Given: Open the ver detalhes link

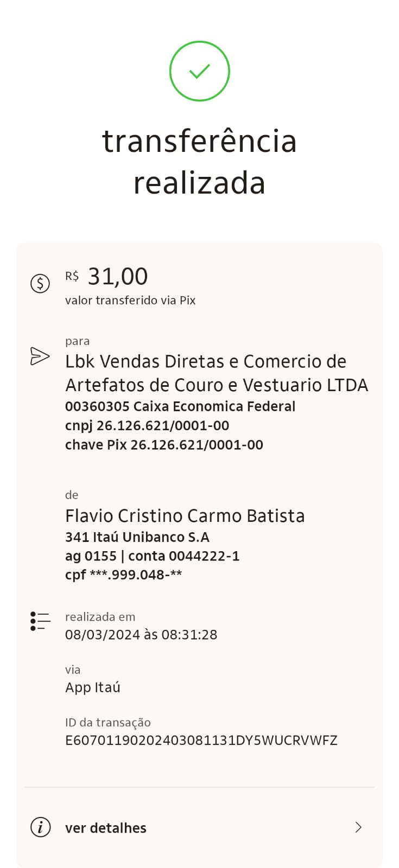Looking at the screenshot, I should click(x=106, y=828).
